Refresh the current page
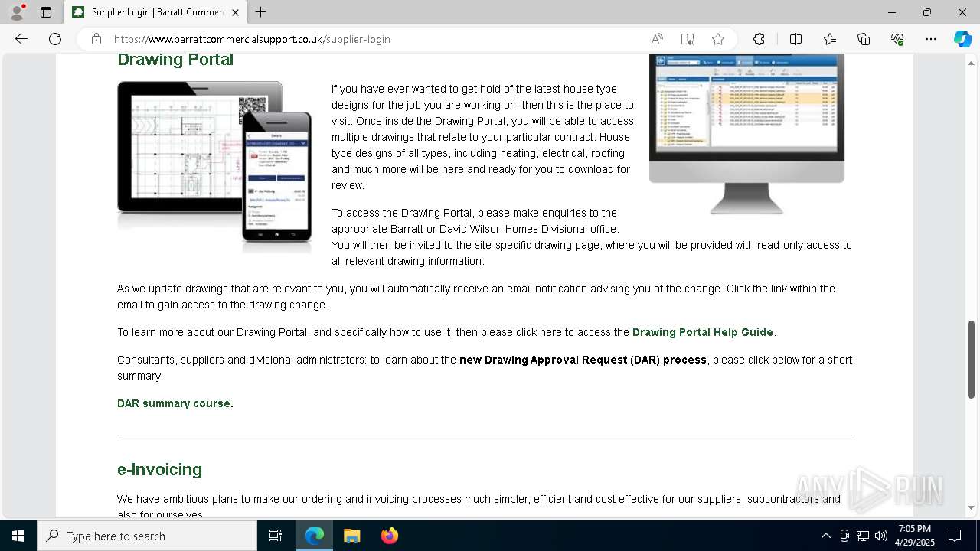 (55, 39)
